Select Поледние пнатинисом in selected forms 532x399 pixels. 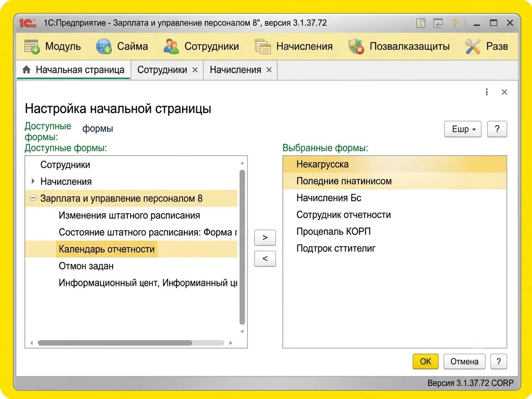pos(394,181)
